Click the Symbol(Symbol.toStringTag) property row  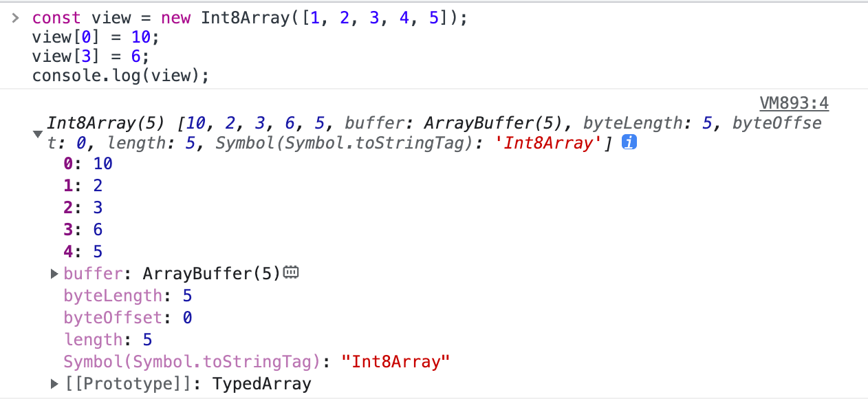(257, 362)
